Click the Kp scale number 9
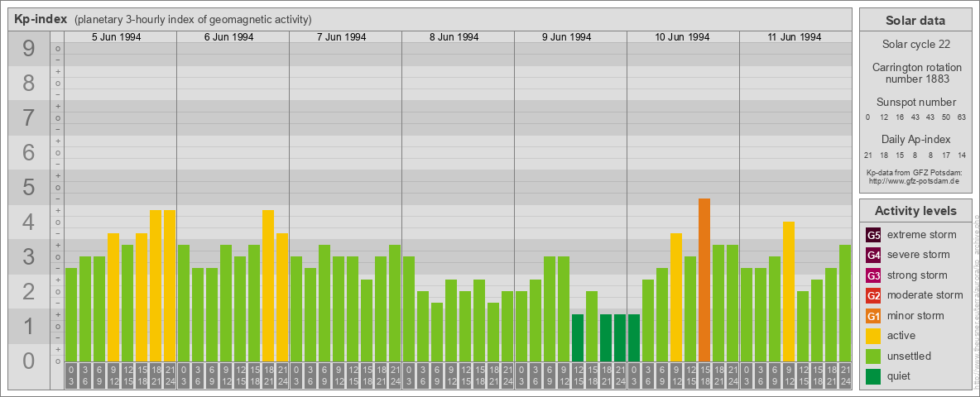This screenshot has width=980, height=397. tap(28, 49)
